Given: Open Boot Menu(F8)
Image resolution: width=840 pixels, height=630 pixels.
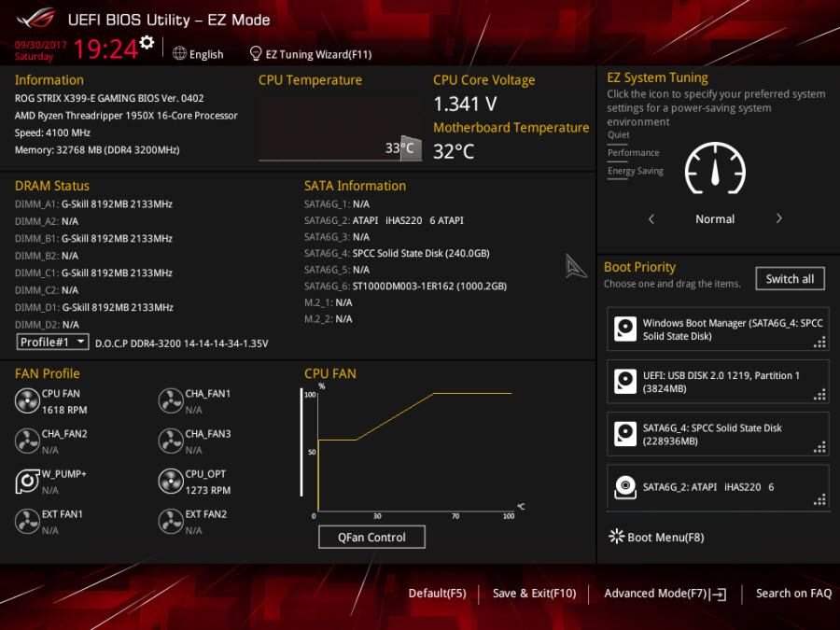Looking at the screenshot, I should [x=656, y=537].
